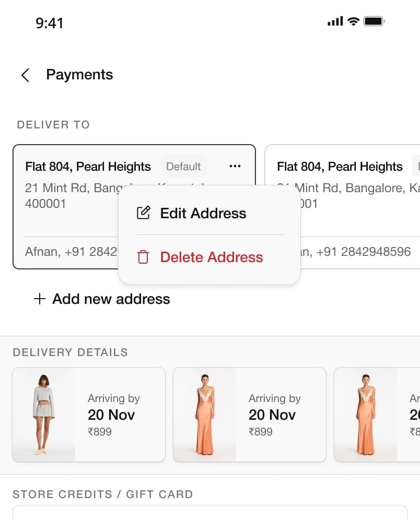Click the Payments page title
This screenshot has width=420, height=519.
click(79, 75)
